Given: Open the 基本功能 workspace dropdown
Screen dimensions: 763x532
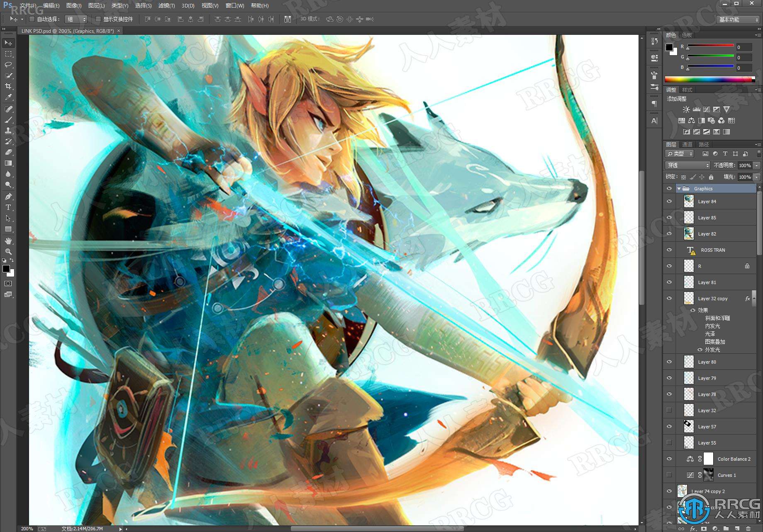Looking at the screenshot, I should point(738,19).
